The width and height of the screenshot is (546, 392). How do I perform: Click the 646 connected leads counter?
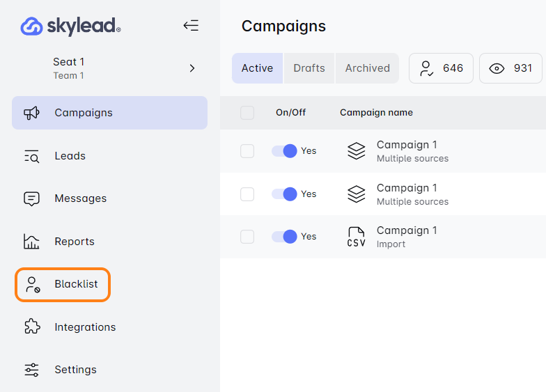point(441,68)
